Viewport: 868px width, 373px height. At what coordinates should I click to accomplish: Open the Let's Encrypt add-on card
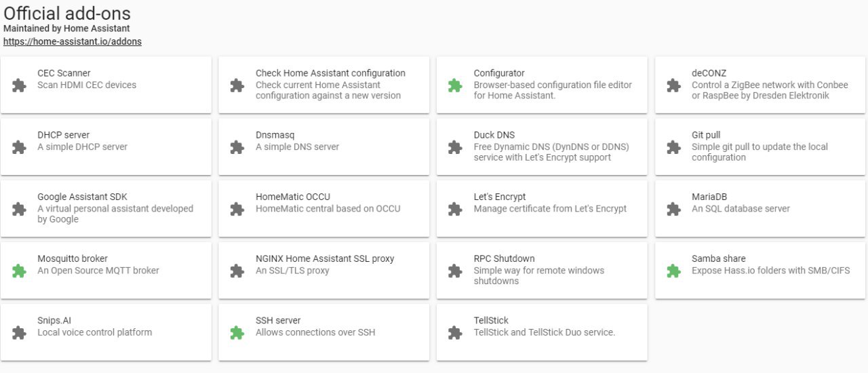click(542, 208)
